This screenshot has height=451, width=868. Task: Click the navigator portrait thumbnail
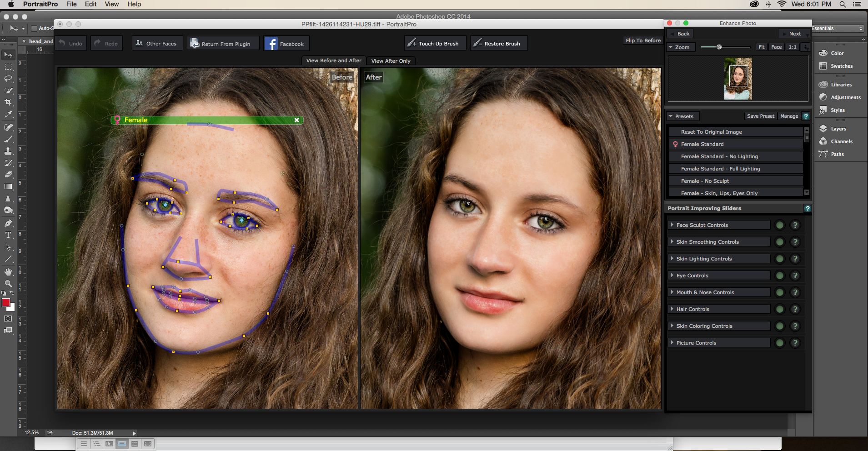pos(738,79)
